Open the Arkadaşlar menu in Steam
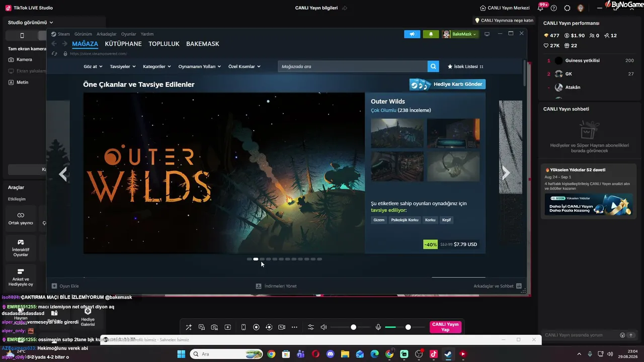This screenshot has width=644, height=362. pos(107,34)
